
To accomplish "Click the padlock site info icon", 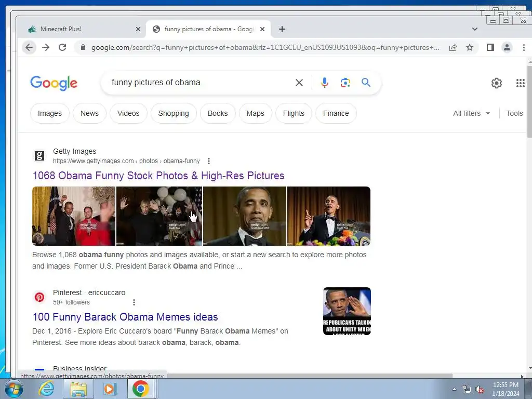I will (x=83, y=47).
